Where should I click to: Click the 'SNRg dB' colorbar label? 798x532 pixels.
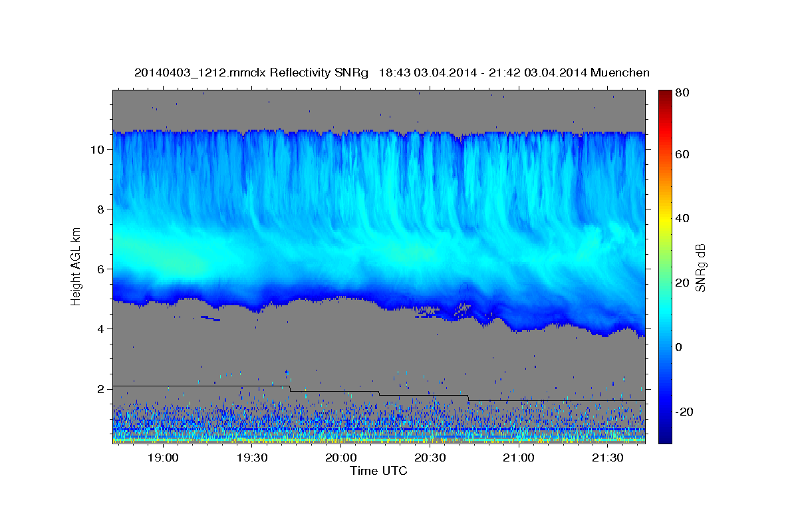tap(700, 267)
